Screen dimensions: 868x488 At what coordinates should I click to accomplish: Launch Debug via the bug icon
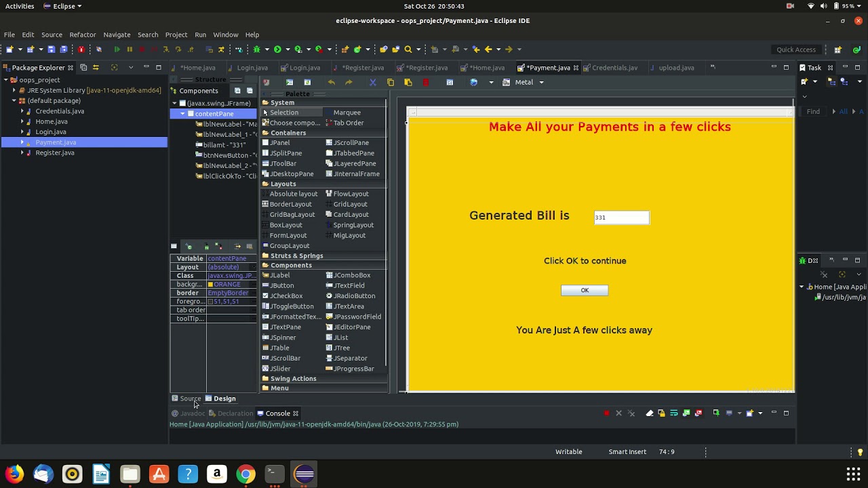256,49
